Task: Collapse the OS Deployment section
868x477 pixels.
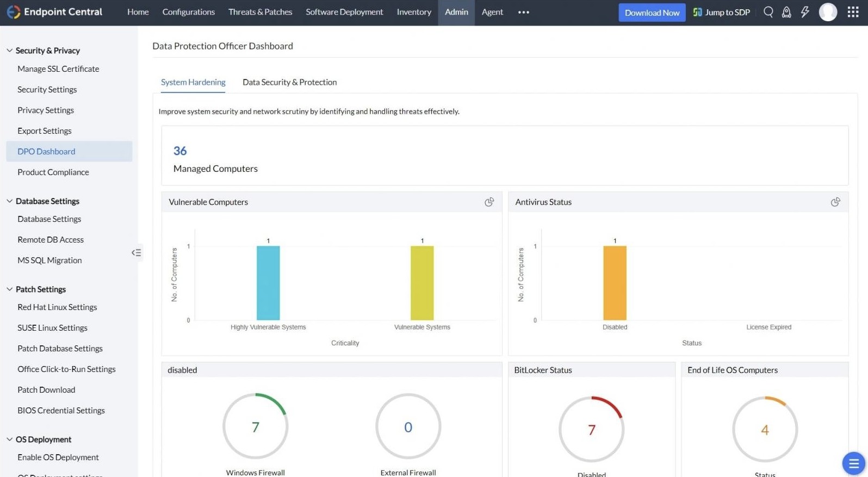Action: [x=9, y=439]
